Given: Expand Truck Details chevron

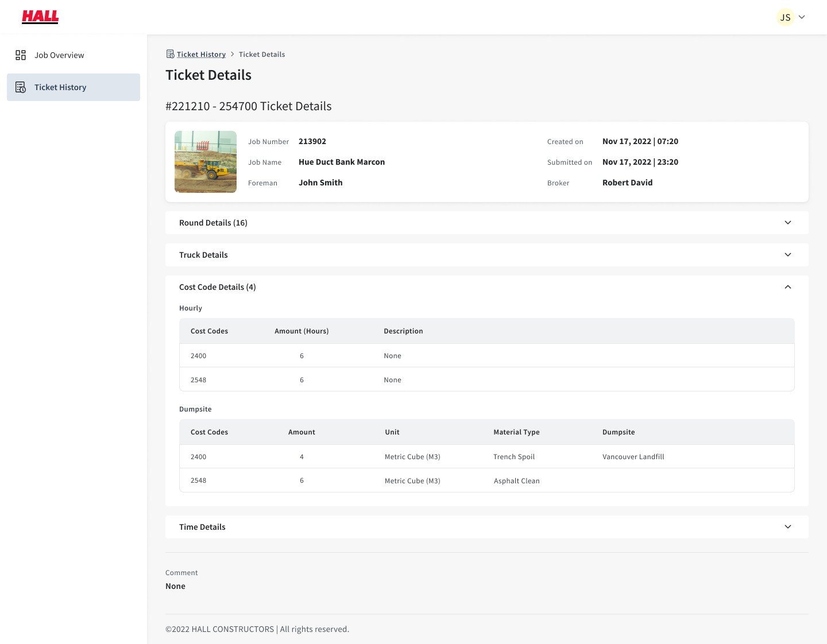Looking at the screenshot, I should (788, 255).
